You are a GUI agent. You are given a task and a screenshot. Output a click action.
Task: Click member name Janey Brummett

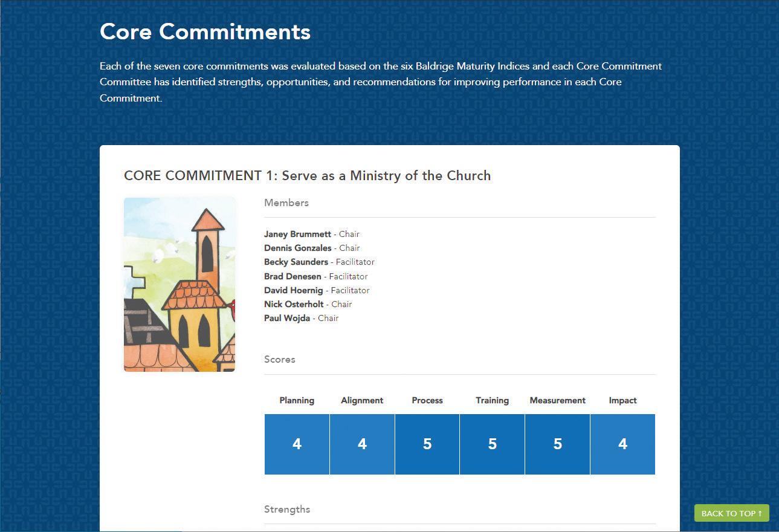[297, 234]
